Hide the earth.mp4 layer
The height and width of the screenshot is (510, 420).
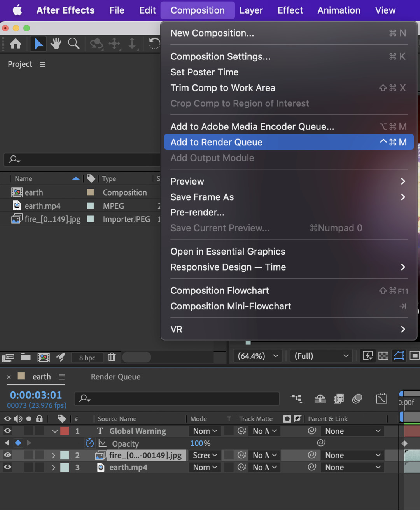(x=7, y=467)
